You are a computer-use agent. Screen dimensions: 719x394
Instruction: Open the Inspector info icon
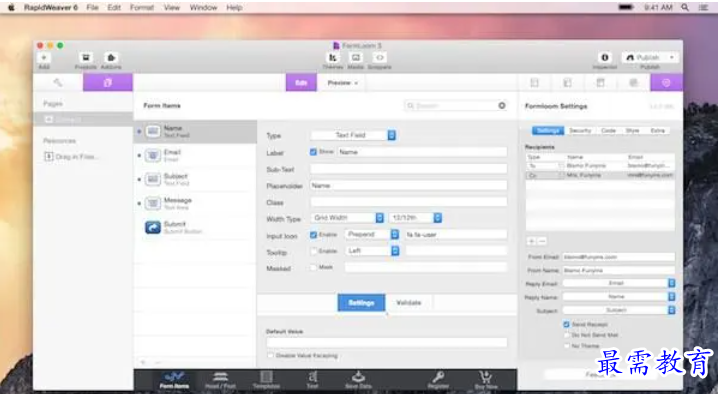[x=605, y=58]
